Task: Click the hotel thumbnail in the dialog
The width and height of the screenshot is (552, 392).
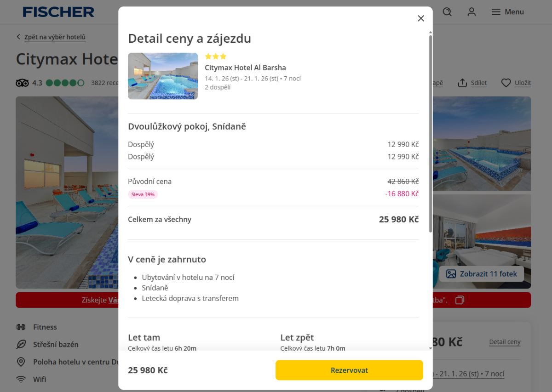Action: click(x=163, y=76)
